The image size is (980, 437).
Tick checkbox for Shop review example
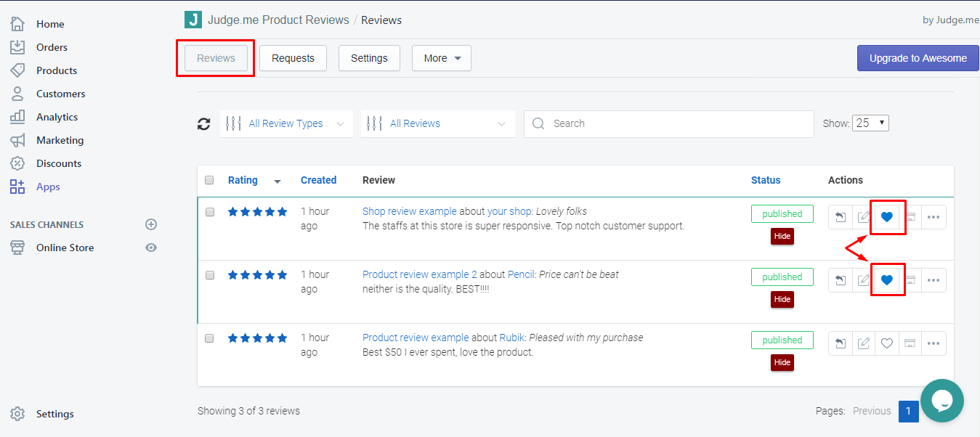point(210,212)
